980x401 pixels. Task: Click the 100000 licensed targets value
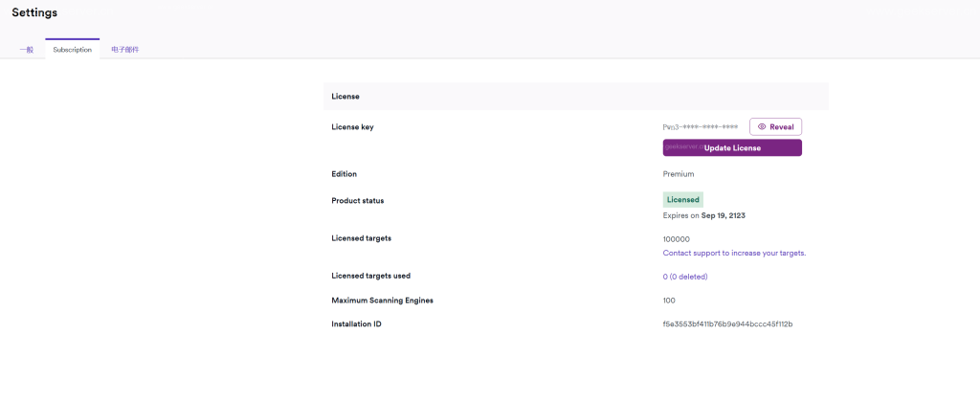676,238
